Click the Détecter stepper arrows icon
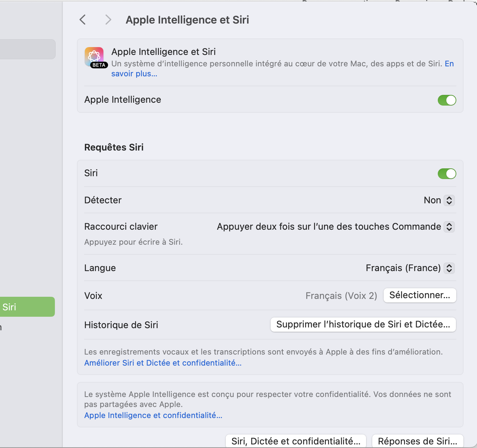Screen dimensions: 477x448 click(449, 200)
